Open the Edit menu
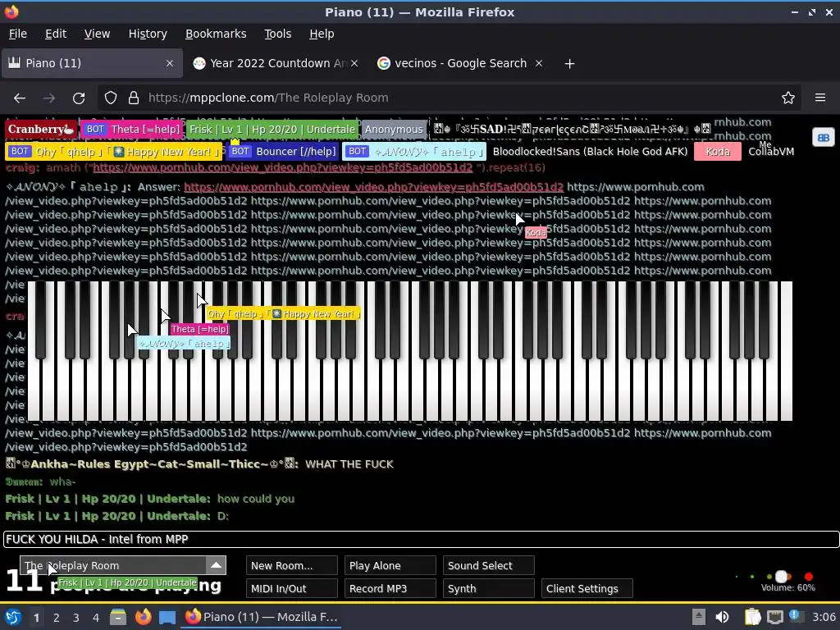This screenshot has height=630, width=840. click(56, 34)
